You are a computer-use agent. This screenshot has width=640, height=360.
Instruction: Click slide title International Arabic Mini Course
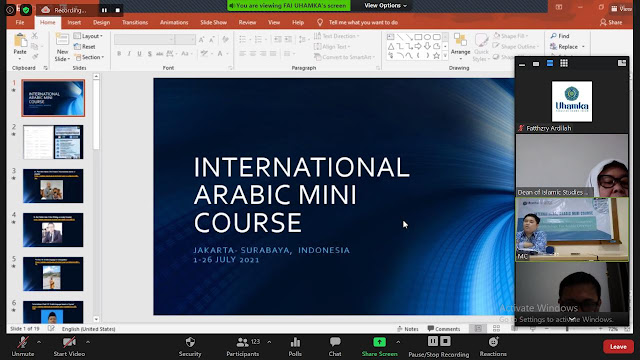(301, 195)
